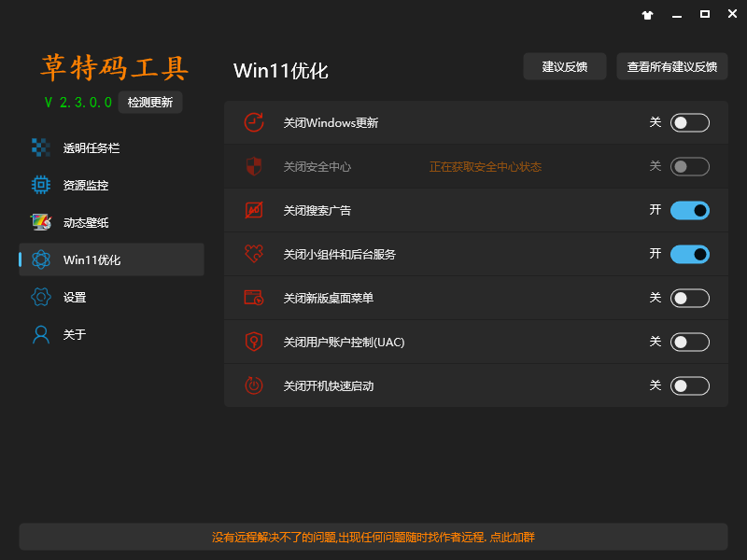Click the 设置 gear icon
747x560 pixels.
click(41, 297)
